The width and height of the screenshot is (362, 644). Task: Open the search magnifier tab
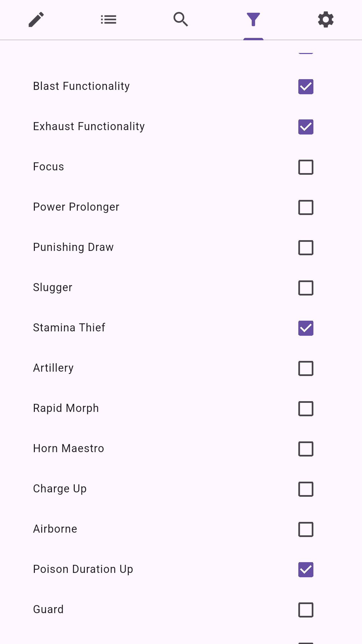tap(181, 19)
